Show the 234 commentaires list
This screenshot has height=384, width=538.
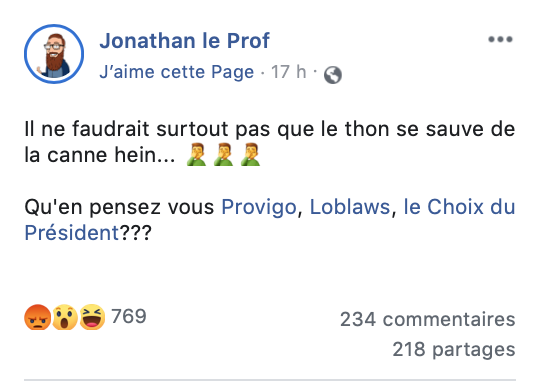pyautogui.click(x=428, y=319)
